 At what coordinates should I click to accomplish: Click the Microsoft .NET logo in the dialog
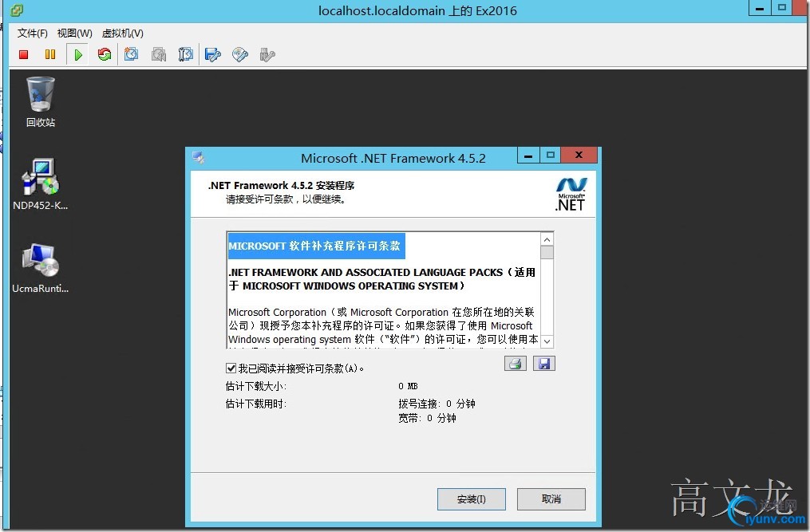click(x=571, y=194)
